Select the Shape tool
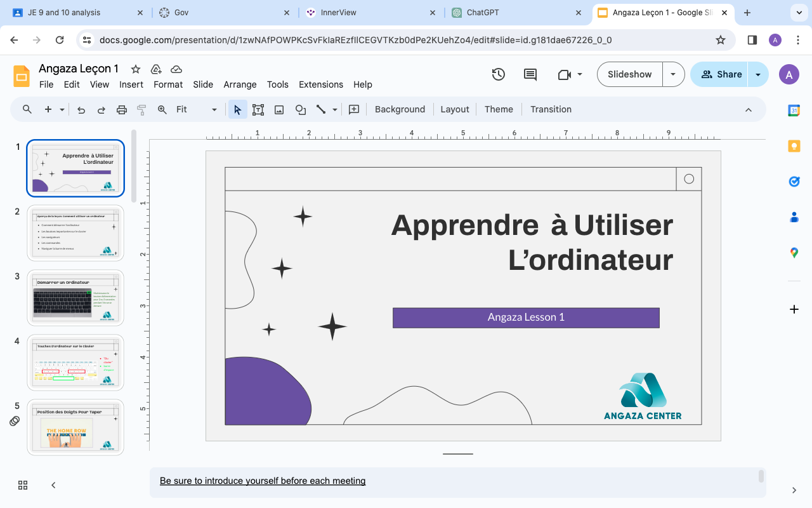Screen dimensions: 812x508 pos(301,109)
